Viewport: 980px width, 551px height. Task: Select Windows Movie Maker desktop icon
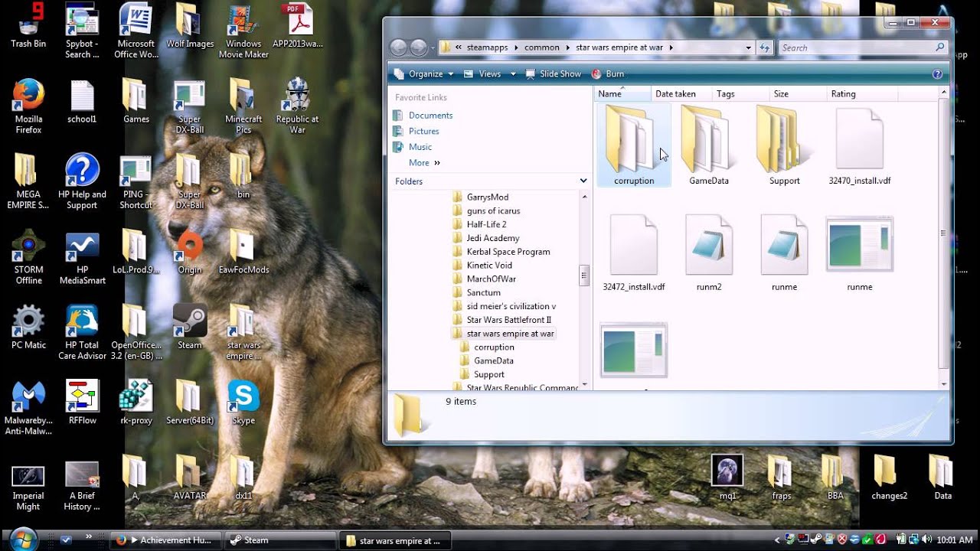pos(243,31)
